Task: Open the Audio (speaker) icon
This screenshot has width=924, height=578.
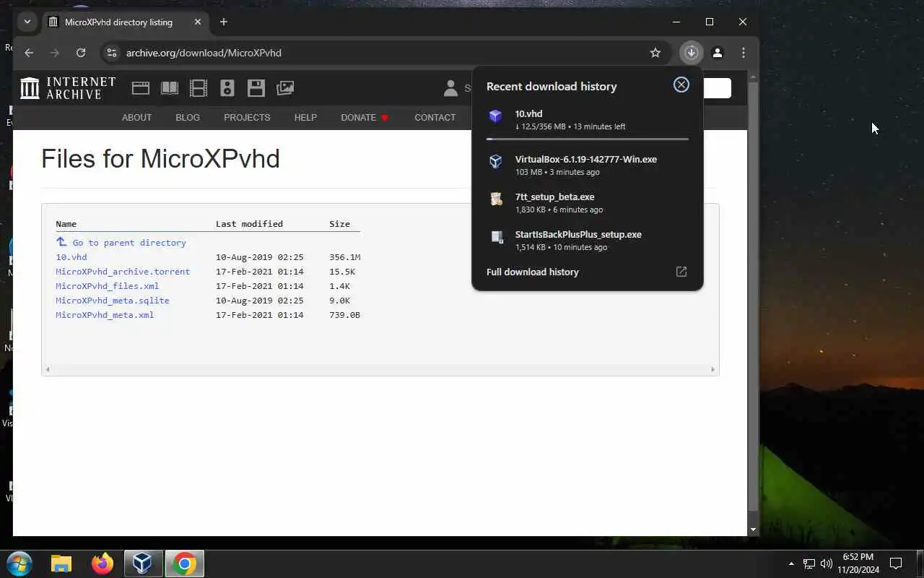Action: 227,88
